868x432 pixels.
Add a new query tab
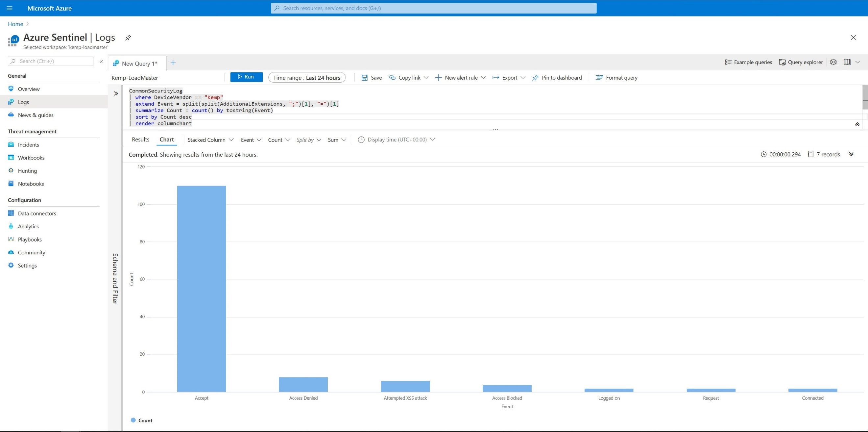(x=173, y=63)
